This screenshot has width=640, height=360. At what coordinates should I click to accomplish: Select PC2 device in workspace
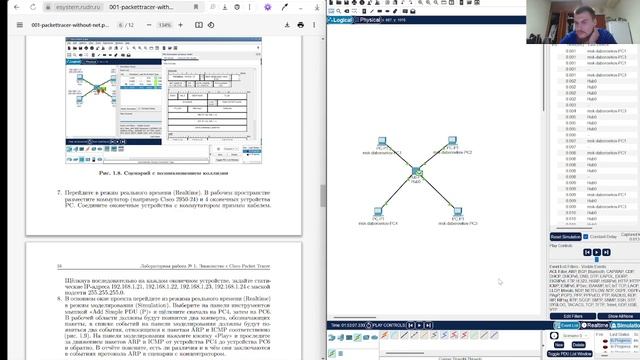click(x=452, y=141)
